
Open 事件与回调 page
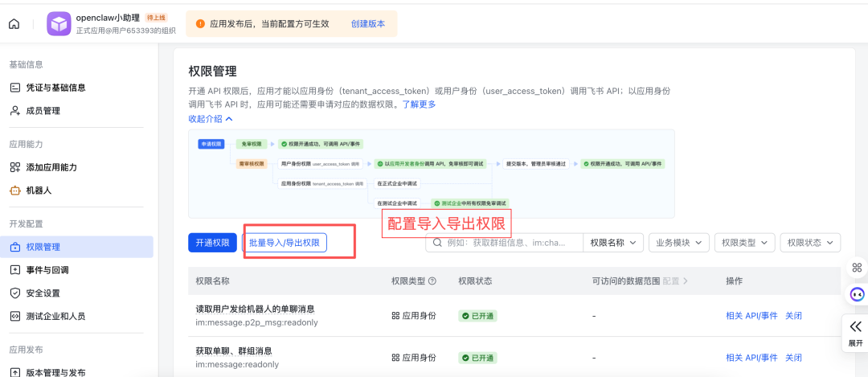tap(47, 270)
